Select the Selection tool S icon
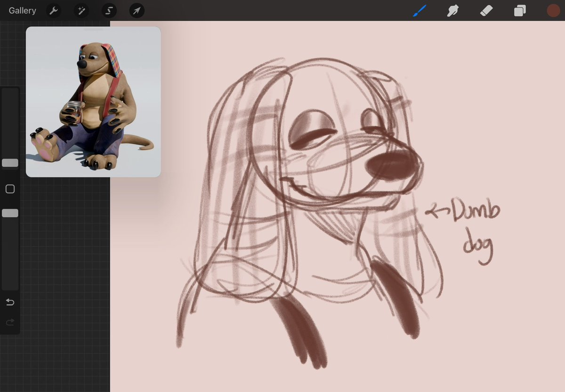 coord(109,10)
